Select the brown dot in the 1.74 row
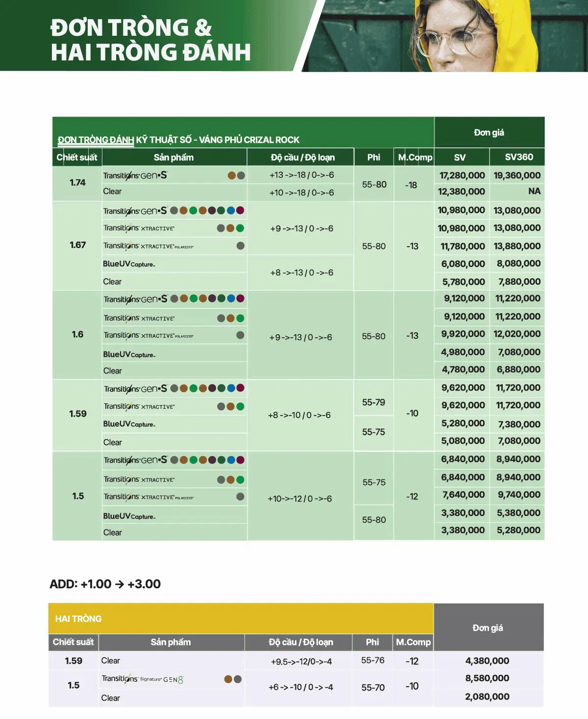This screenshot has height=719, width=588. click(232, 175)
